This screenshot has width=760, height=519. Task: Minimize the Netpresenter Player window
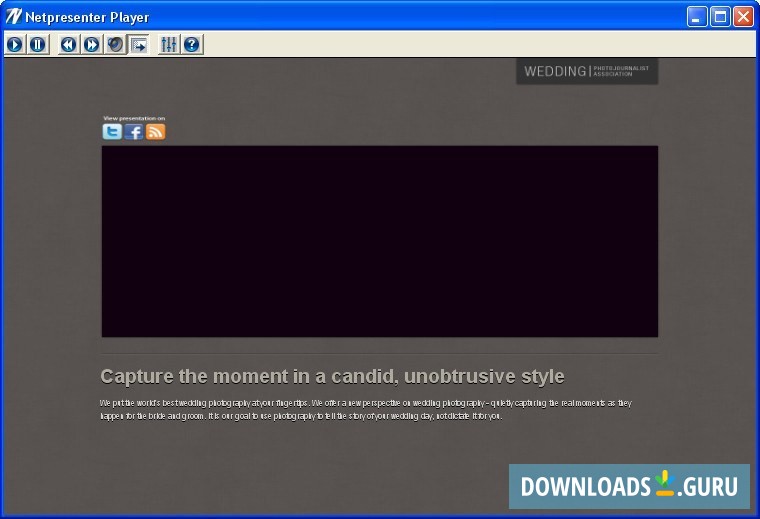click(697, 16)
